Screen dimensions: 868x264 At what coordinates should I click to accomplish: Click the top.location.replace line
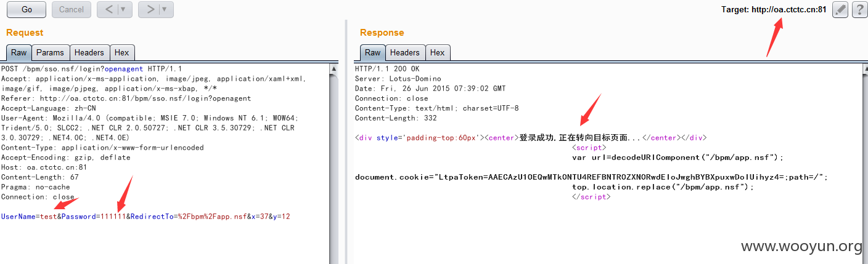tap(663, 187)
